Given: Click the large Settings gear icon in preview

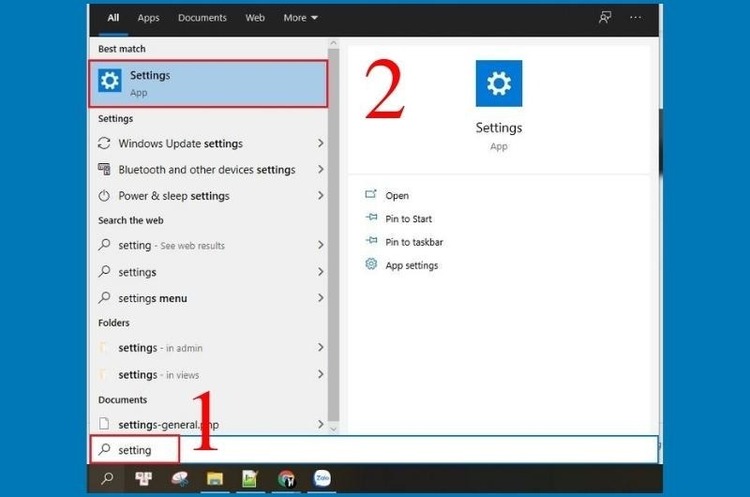Looking at the screenshot, I should pos(498,84).
